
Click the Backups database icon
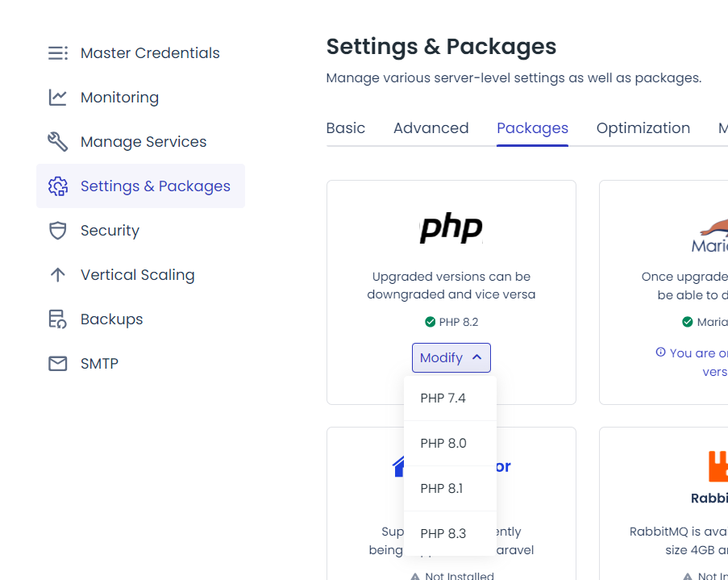tap(58, 319)
